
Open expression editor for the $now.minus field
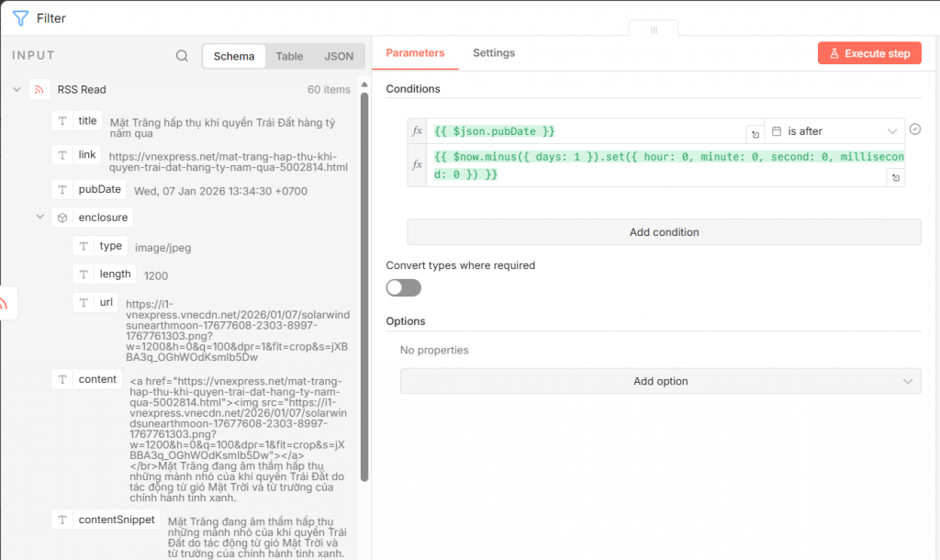pos(894,178)
